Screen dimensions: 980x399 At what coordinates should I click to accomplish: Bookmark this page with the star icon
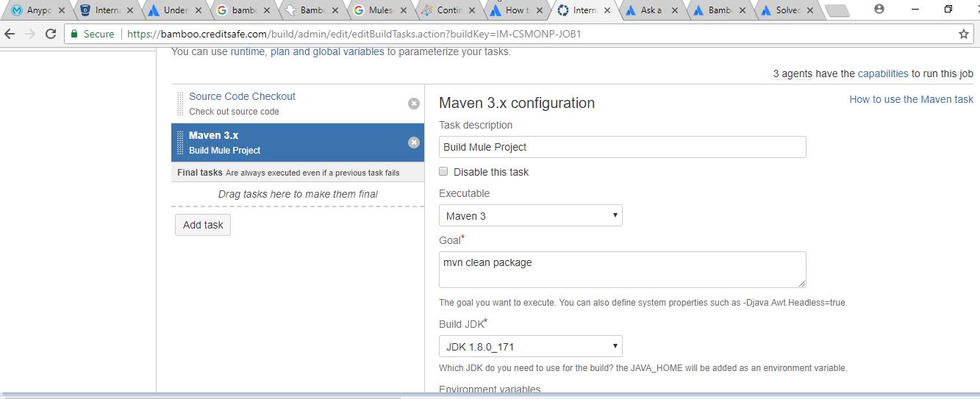964,34
